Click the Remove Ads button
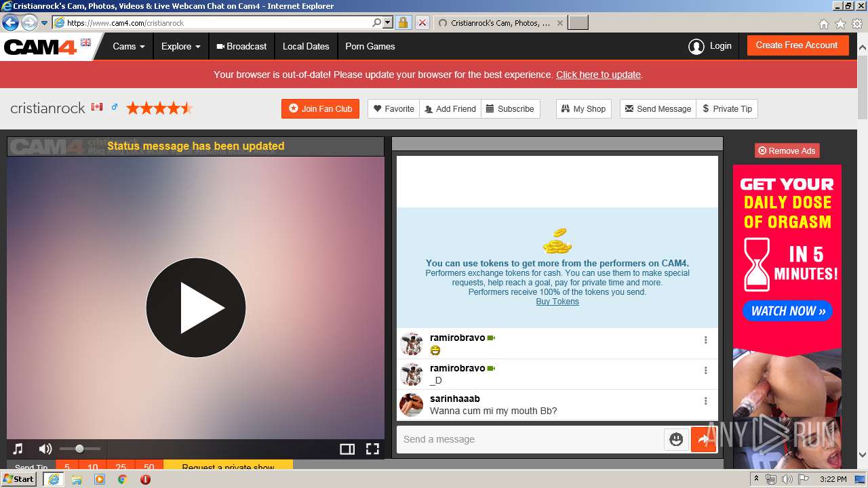This screenshot has height=488, width=868. click(x=787, y=150)
